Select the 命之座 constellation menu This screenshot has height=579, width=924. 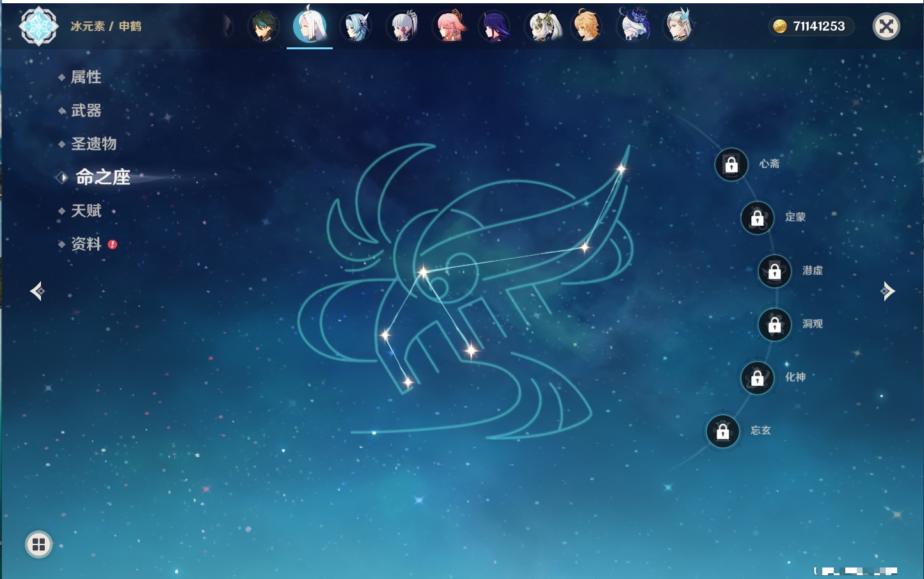102,177
